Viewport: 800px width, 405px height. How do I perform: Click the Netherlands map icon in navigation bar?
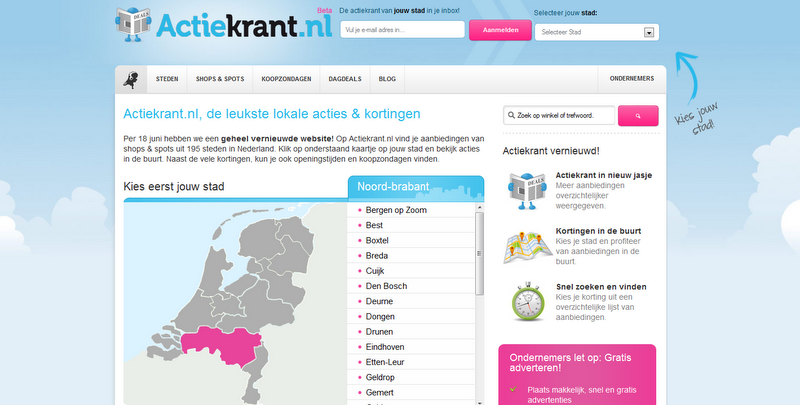pos(131,79)
